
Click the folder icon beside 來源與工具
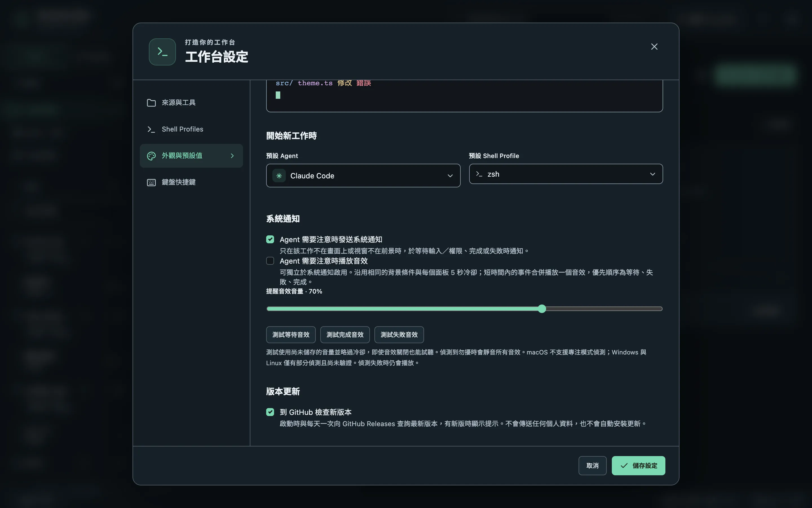151,102
